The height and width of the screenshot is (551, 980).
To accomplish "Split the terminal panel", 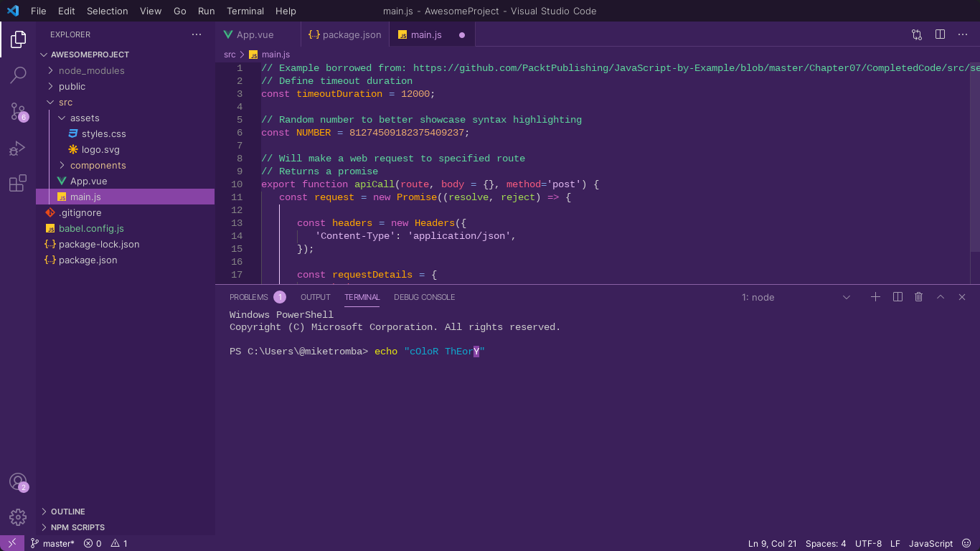I will tap(897, 297).
